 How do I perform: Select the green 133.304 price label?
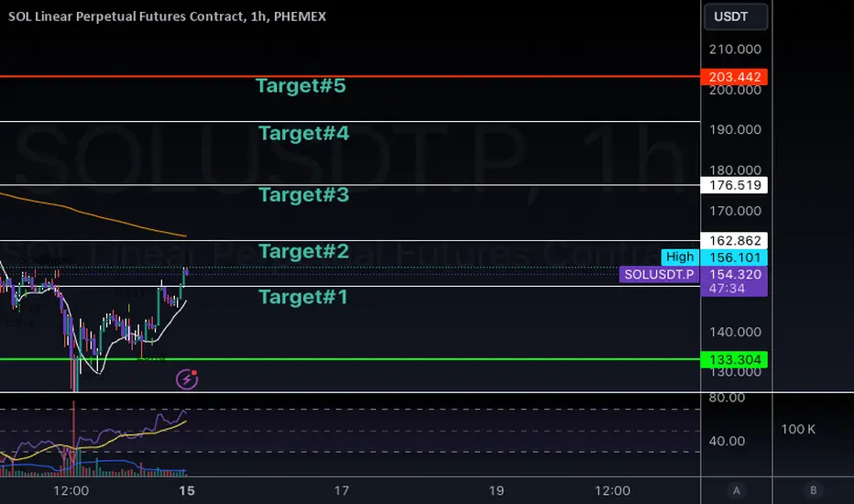click(x=734, y=359)
